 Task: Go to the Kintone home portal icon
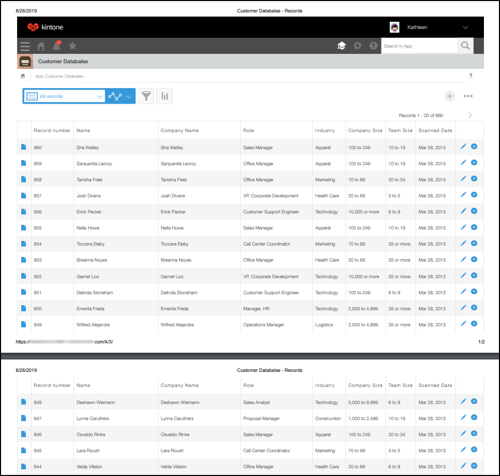[41, 46]
